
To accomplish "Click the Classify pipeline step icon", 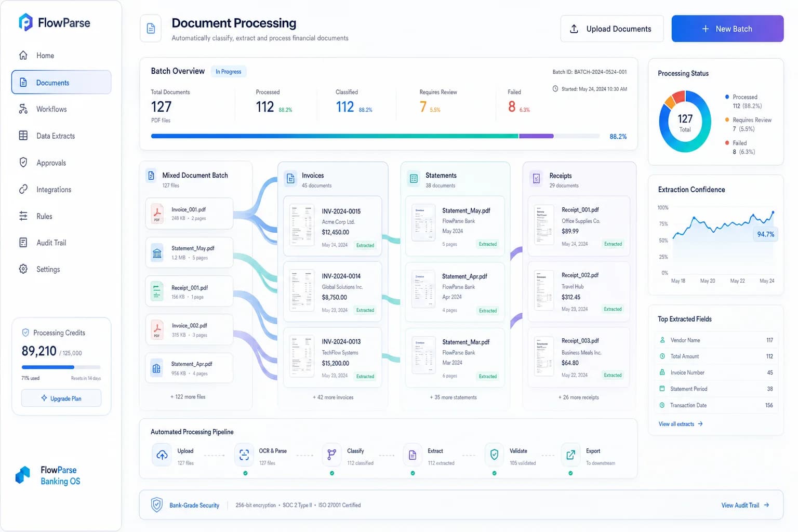I will 331,455.
